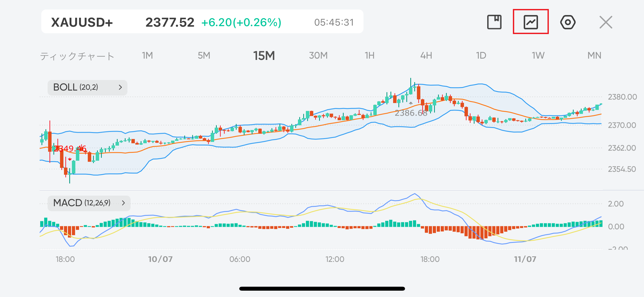Image resolution: width=644 pixels, height=297 pixels.
Task: Open the chart indicators icon
Action: (531, 22)
